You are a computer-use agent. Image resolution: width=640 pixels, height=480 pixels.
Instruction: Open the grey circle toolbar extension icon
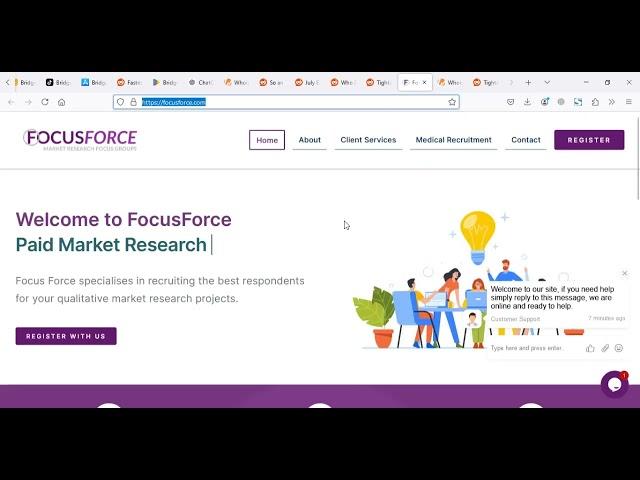(561, 102)
